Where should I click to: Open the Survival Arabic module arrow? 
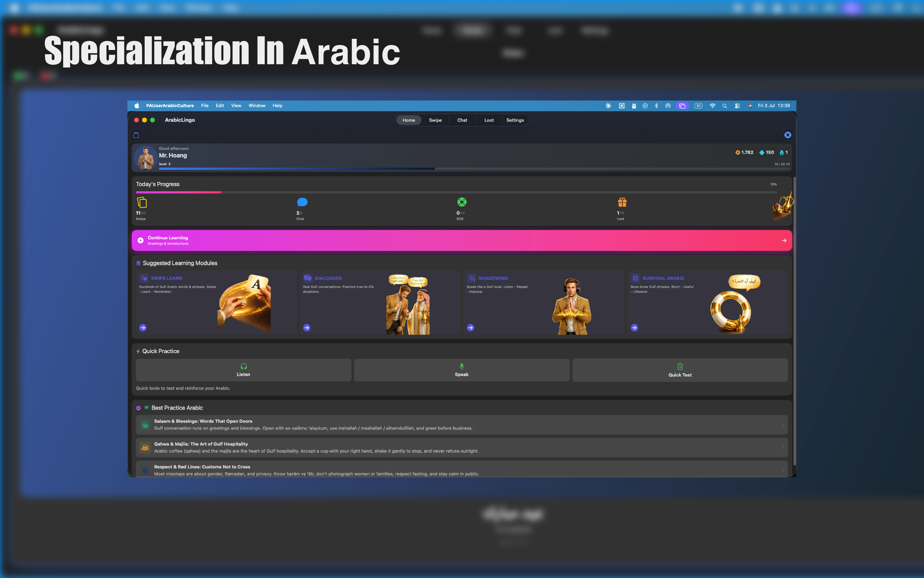click(634, 328)
